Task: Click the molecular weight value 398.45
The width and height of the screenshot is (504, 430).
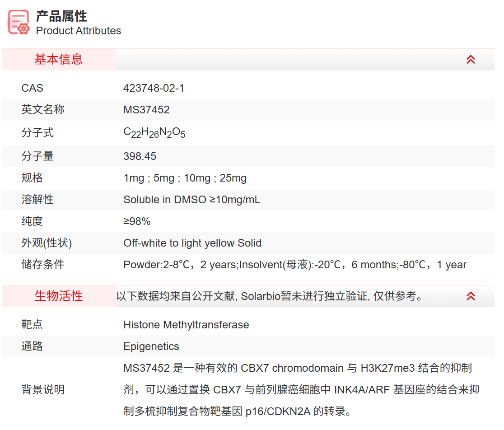Action: pos(140,156)
